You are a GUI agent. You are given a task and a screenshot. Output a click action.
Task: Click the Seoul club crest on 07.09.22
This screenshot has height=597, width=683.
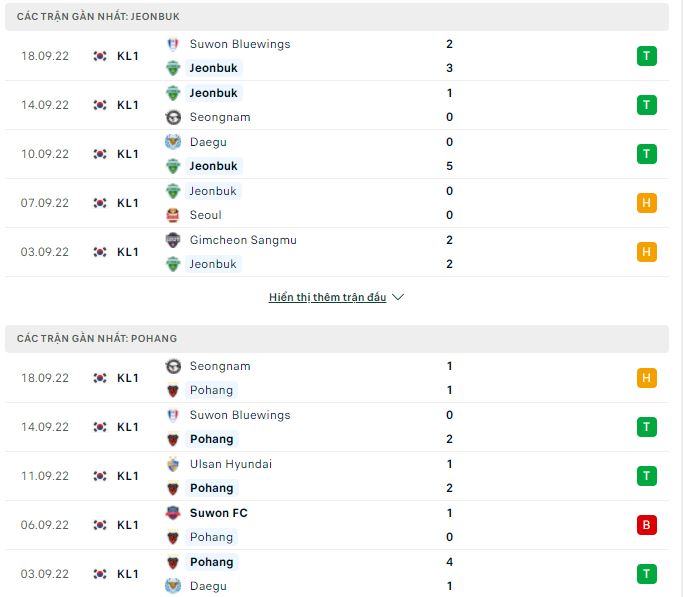(173, 215)
